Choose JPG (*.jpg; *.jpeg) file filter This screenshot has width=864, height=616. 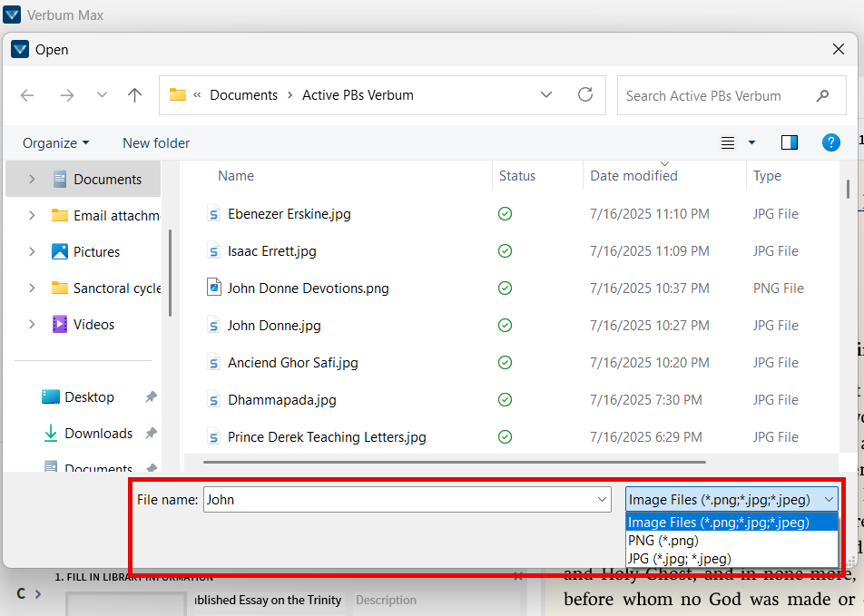[731, 559]
